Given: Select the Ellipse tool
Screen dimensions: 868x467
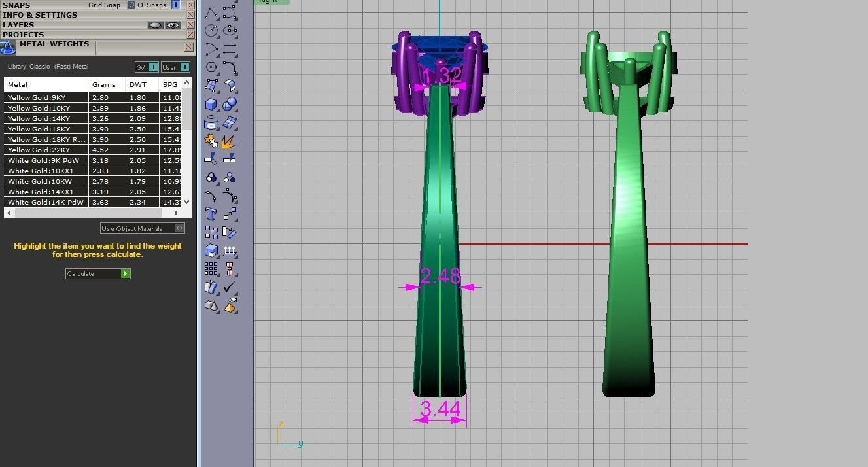Looking at the screenshot, I should point(230,31).
